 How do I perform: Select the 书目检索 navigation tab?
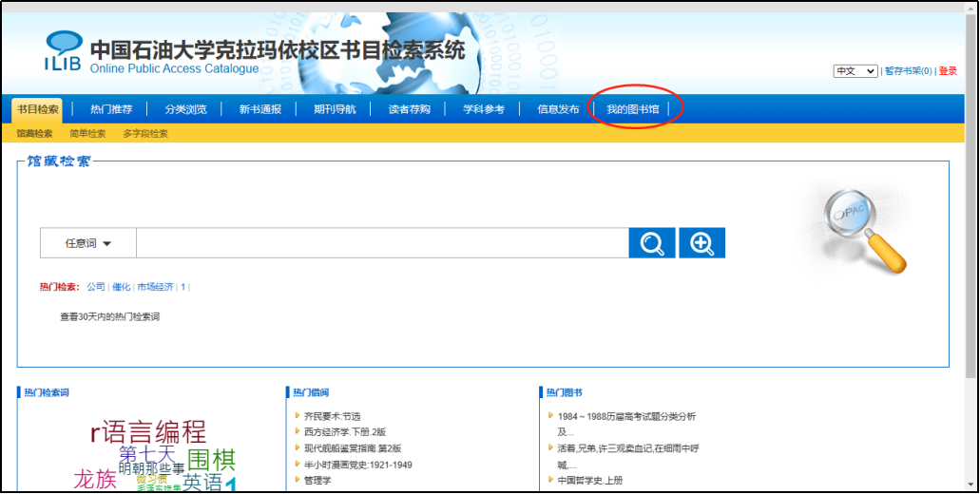coord(37,109)
